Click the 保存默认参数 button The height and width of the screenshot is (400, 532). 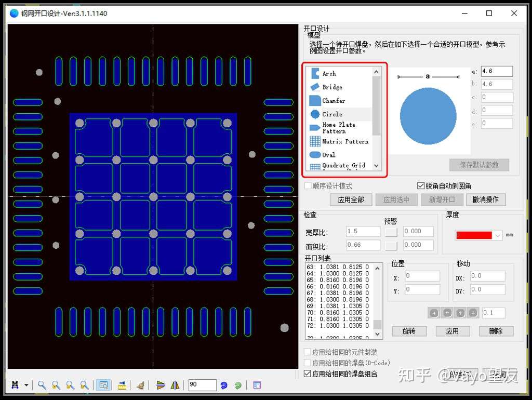click(x=479, y=165)
